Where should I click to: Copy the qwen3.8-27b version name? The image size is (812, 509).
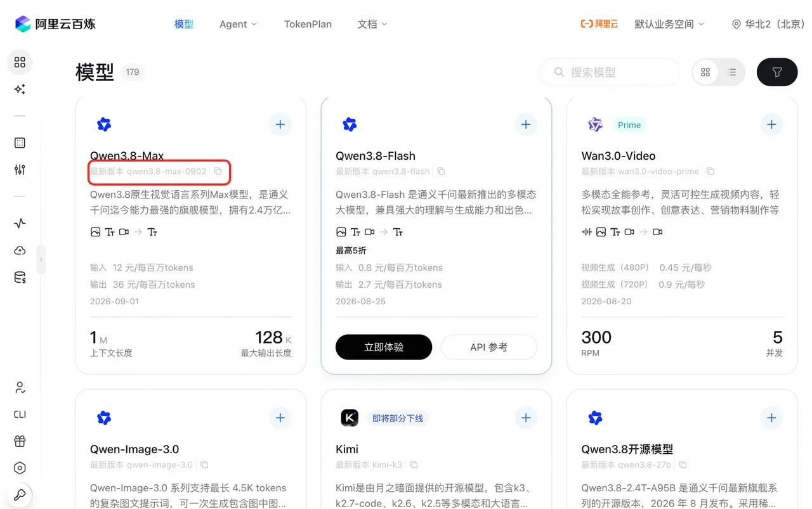tap(683, 465)
